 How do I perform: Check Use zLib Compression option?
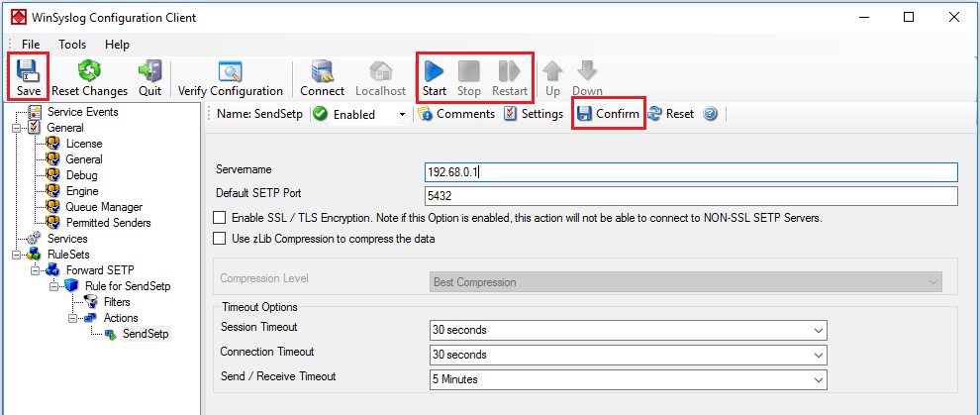(x=220, y=239)
